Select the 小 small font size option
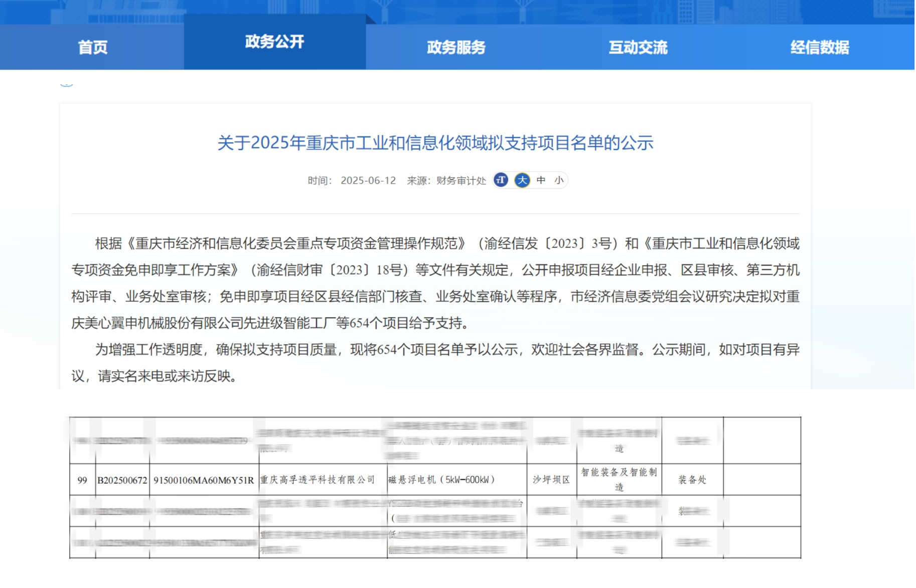 pos(557,181)
